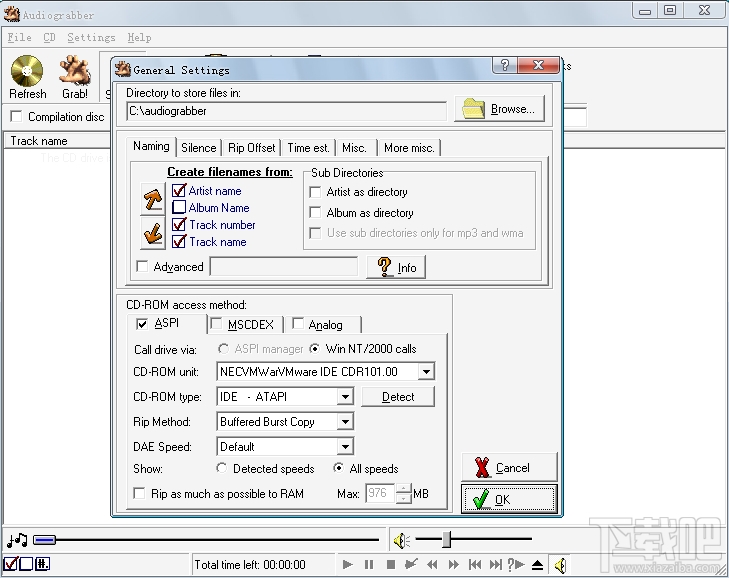Image resolution: width=729 pixels, height=578 pixels.
Task: Click the Track name column header
Action: (x=57, y=141)
